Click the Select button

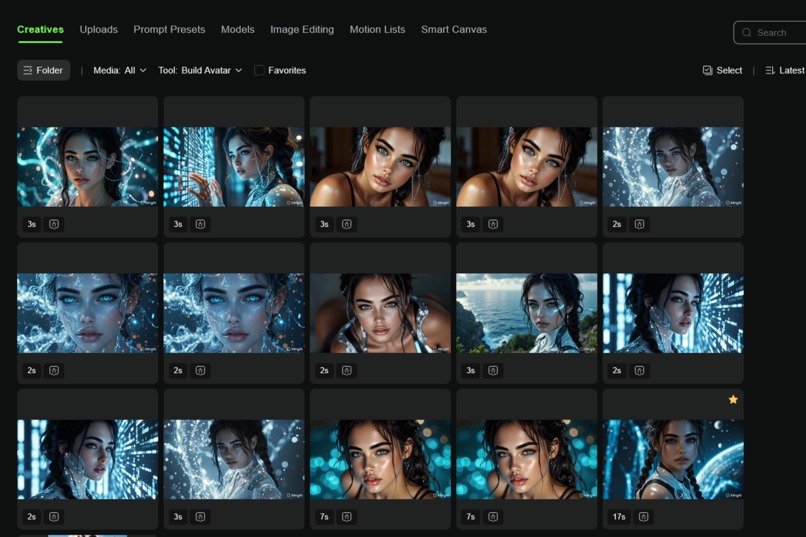[722, 70]
